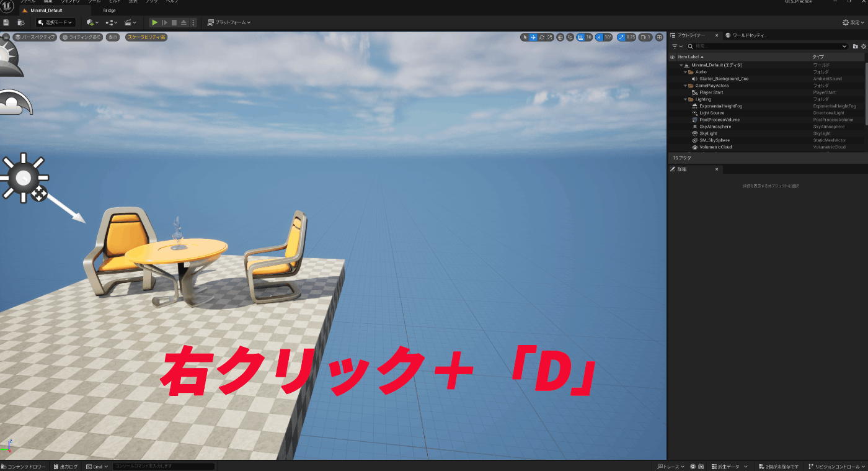The width and height of the screenshot is (868, 471).
Task: Switch to the Bridge tab
Action: [109, 10]
